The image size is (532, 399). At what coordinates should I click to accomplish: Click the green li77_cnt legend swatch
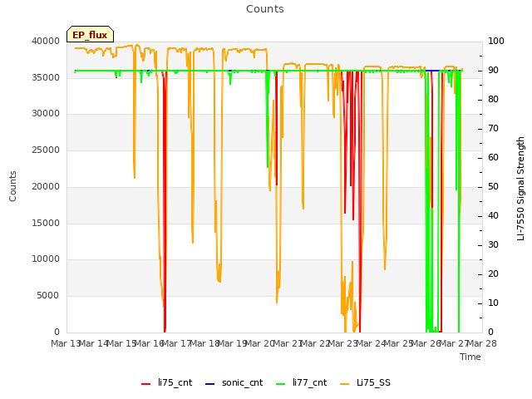pos(281,384)
